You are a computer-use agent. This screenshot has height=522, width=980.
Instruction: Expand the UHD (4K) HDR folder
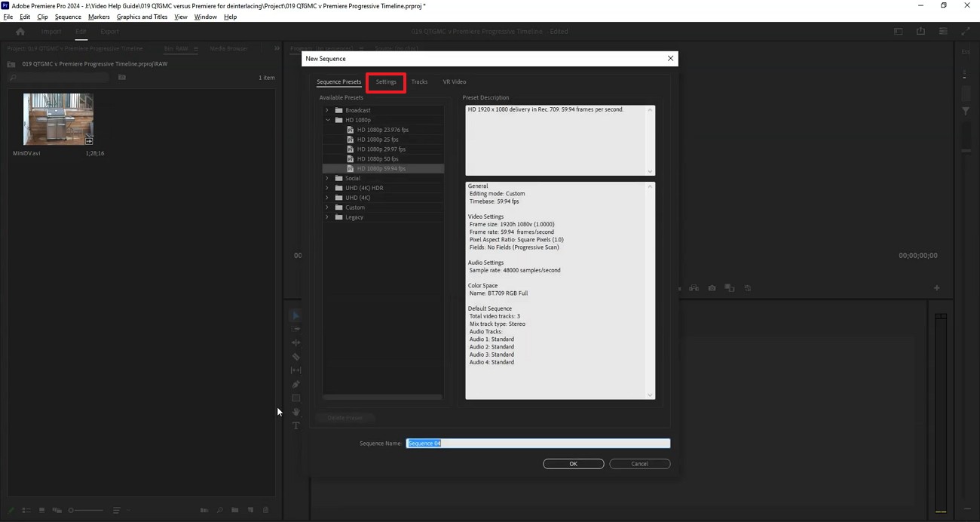[x=327, y=188]
